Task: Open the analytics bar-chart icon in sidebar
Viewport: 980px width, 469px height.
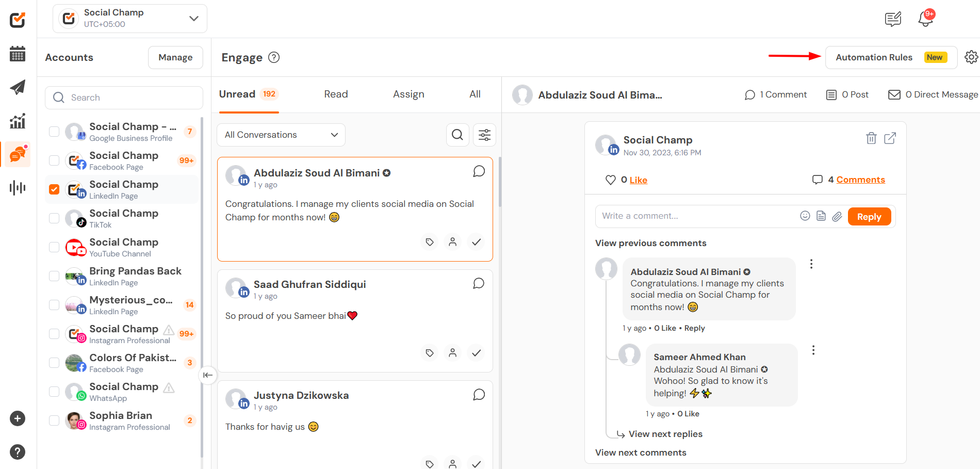Action: (x=18, y=121)
